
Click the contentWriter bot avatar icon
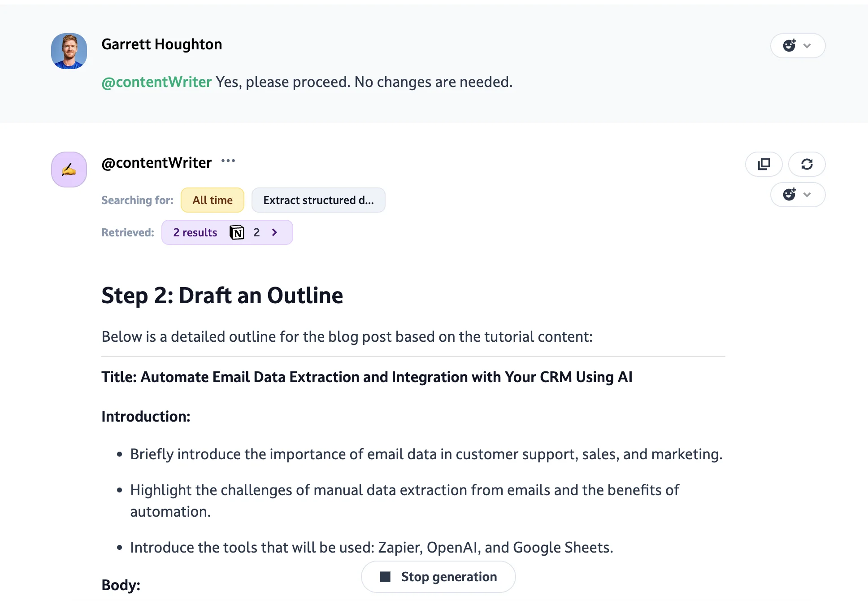click(x=69, y=170)
